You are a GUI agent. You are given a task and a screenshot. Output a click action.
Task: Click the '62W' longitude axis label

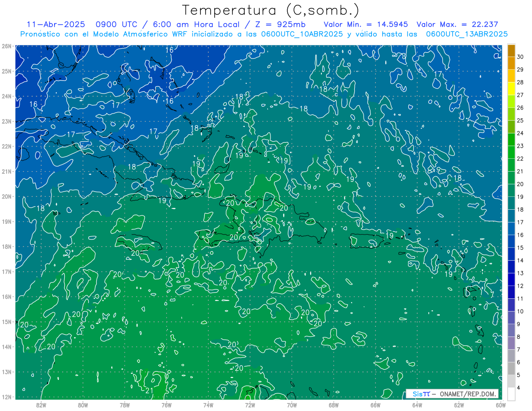[459, 405]
